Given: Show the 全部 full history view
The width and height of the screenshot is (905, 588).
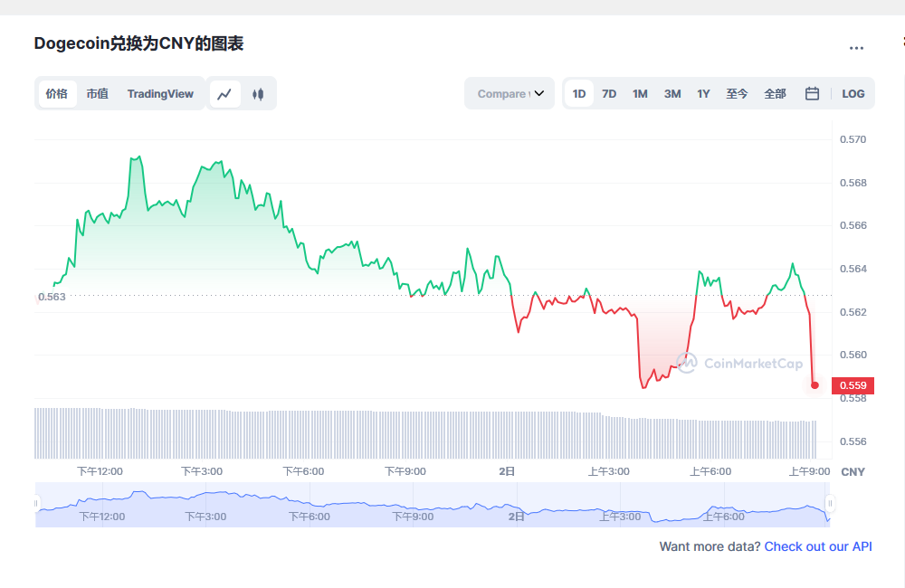Looking at the screenshot, I should (775, 93).
